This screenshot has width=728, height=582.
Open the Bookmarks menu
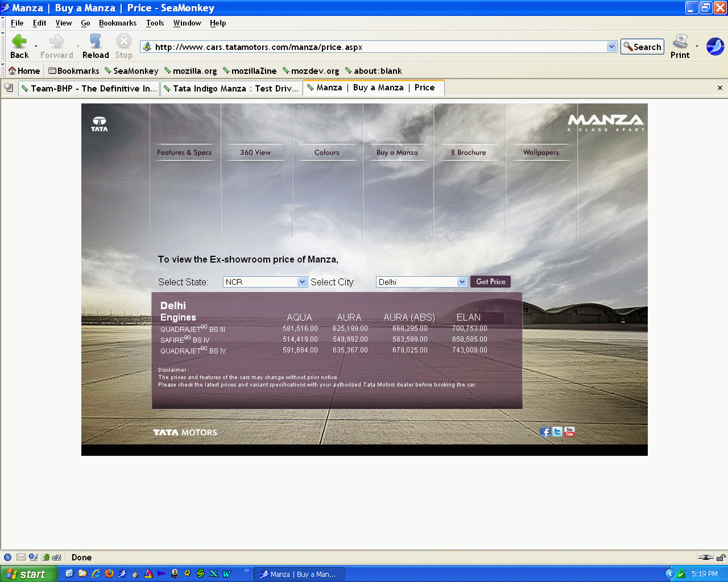[118, 23]
